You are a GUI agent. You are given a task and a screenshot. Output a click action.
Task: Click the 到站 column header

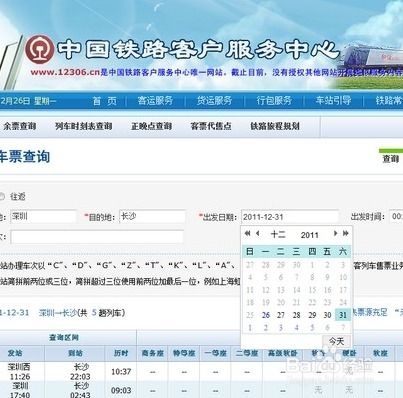tap(75, 353)
